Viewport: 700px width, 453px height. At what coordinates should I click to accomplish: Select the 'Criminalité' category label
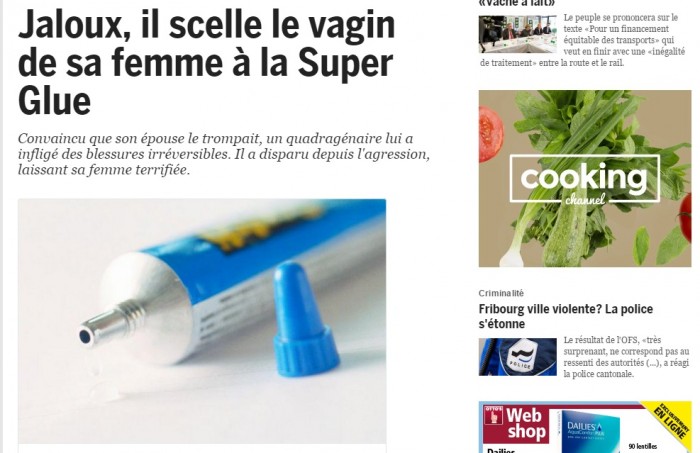(501, 293)
